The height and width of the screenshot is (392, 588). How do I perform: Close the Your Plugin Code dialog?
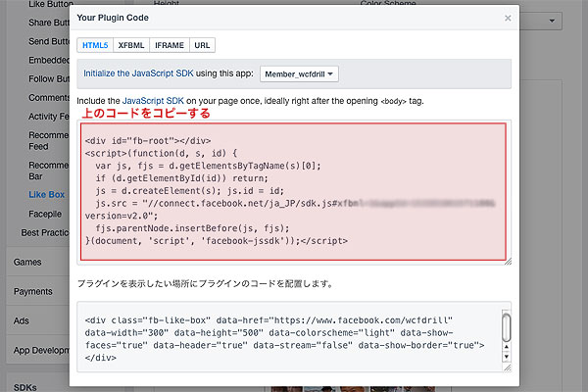pos(508,18)
